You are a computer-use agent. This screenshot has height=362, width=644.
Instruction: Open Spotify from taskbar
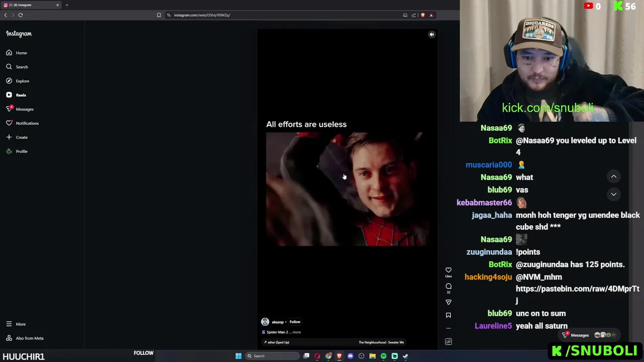(383, 356)
